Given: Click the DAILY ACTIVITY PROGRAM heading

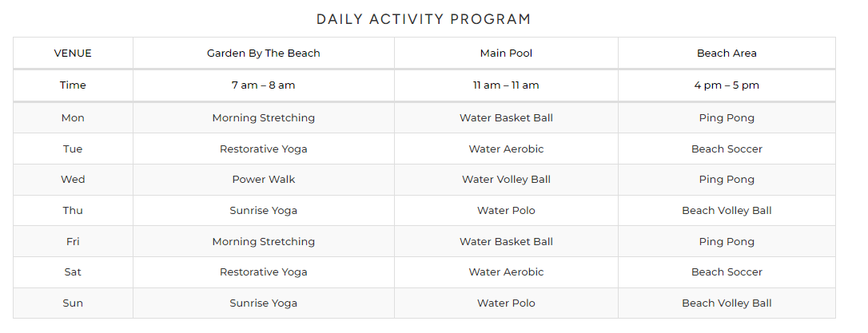Looking at the screenshot, I should tap(424, 19).
